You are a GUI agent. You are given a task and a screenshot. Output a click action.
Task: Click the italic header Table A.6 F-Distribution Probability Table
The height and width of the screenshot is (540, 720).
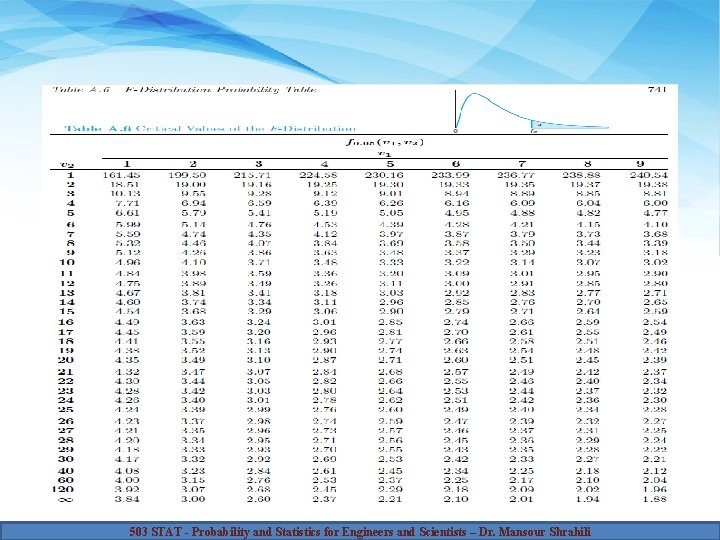[184, 90]
